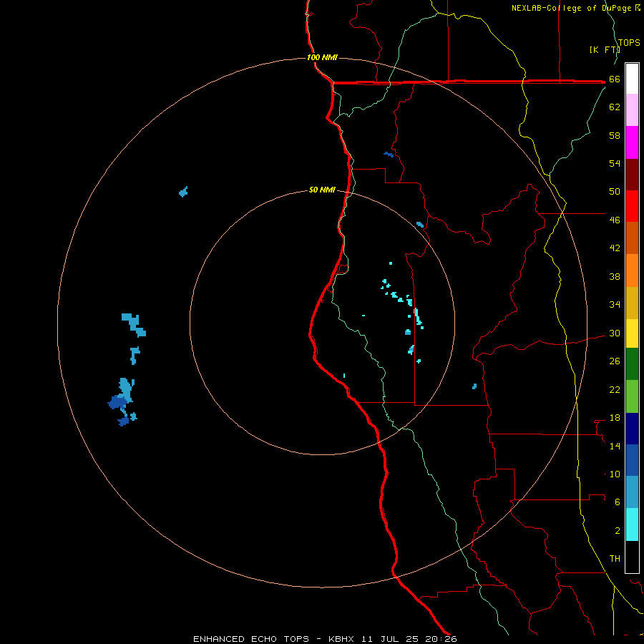Screen dimensions: 644x644
Task: Click the legend value "38"
Action: pos(615,277)
